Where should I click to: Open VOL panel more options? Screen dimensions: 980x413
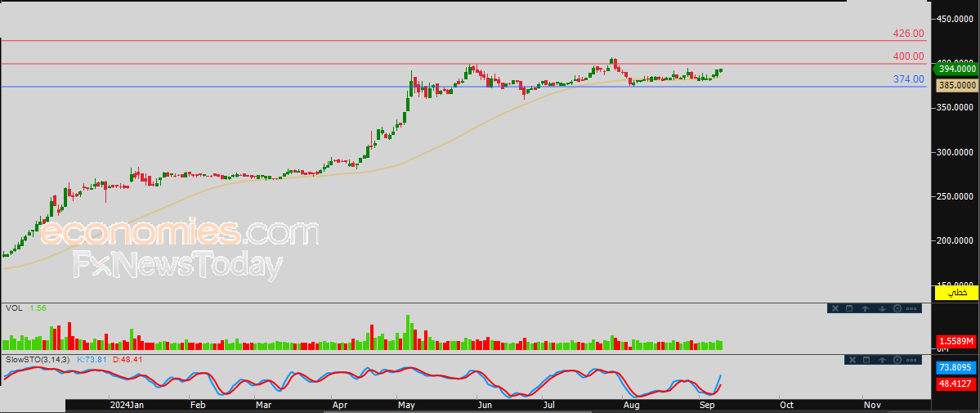point(911,308)
